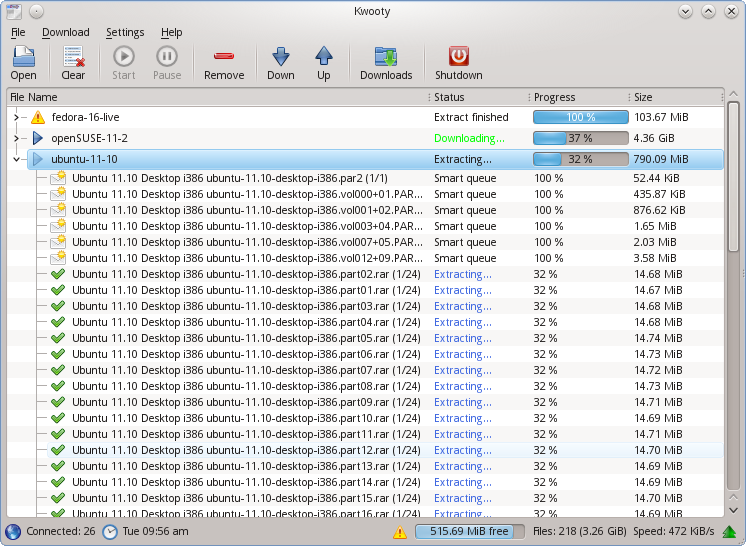The height and width of the screenshot is (546, 746).
Task: Click the 32 % progress bar of ubuntu-11-10
Action: [x=580, y=159]
